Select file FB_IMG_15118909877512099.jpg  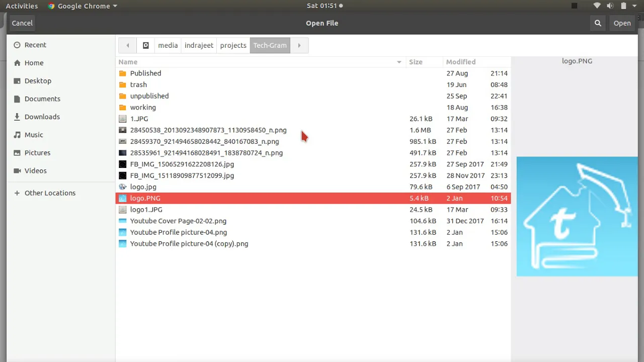(x=313, y=175)
